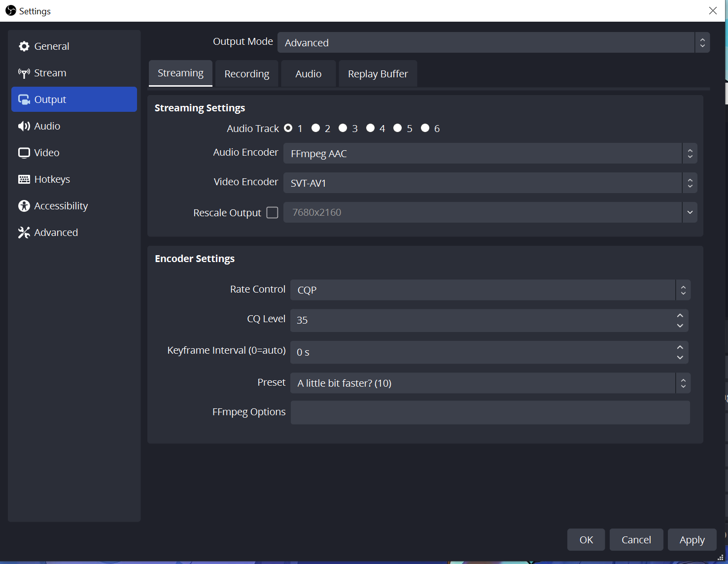Close the Settings window
This screenshot has width=728, height=564.
[x=713, y=11]
